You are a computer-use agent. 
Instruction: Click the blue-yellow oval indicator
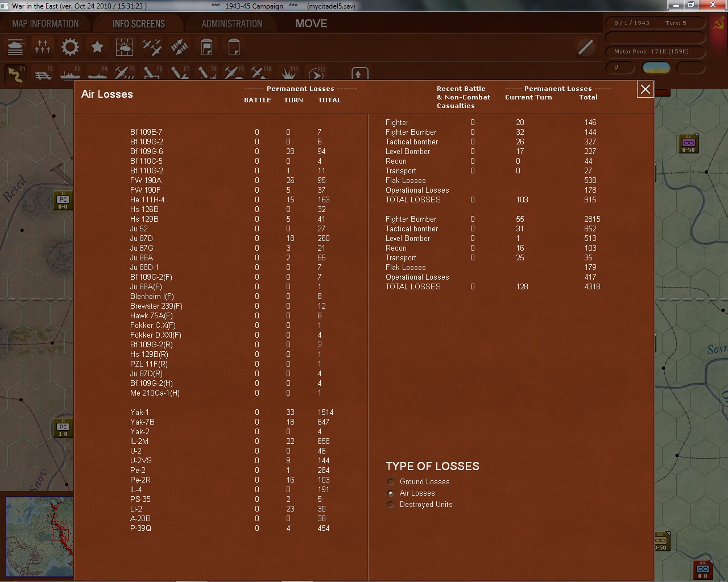tap(656, 68)
